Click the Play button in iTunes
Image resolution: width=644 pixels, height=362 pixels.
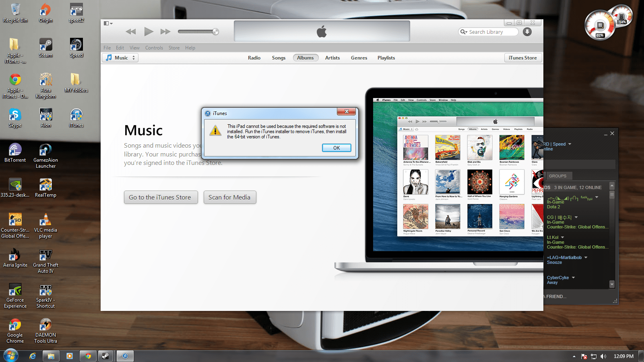coord(149,31)
